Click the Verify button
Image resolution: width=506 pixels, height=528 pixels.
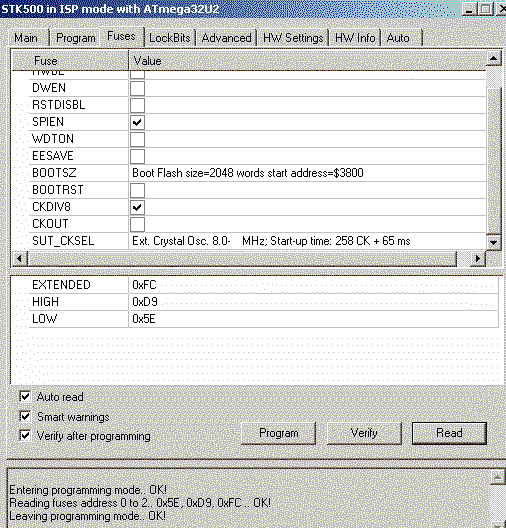[364, 433]
